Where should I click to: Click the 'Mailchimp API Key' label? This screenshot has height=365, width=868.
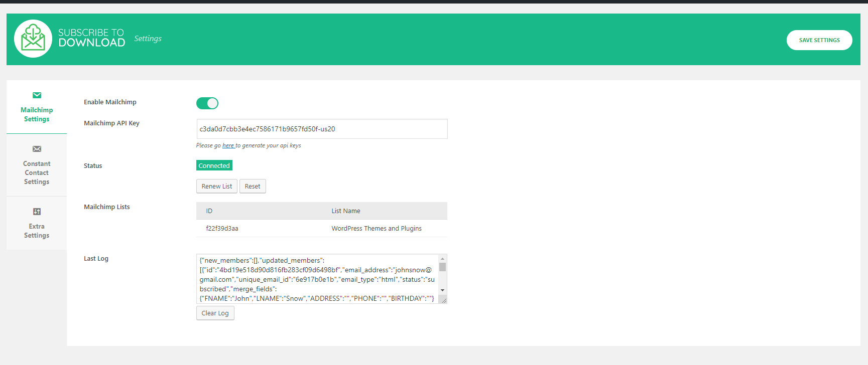111,123
